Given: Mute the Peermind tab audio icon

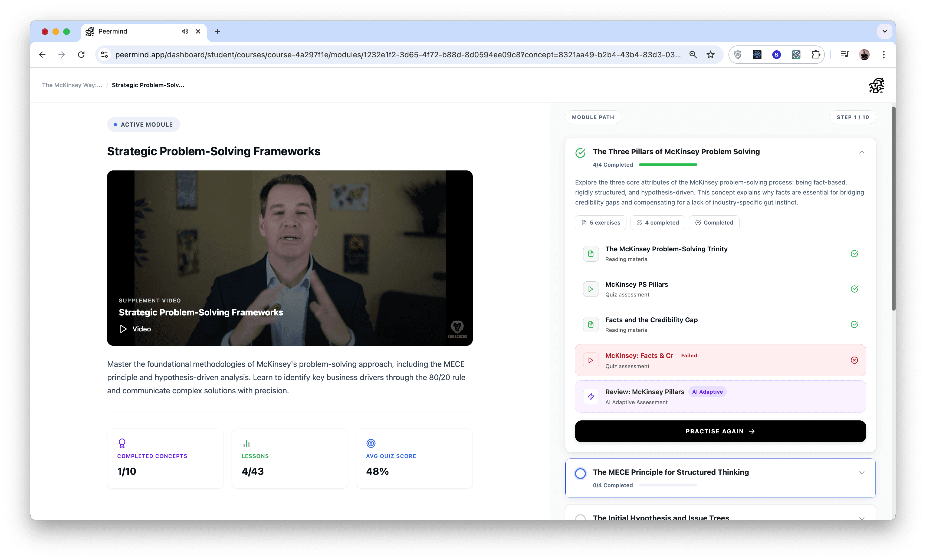Looking at the screenshot, I should (x=185, y=32).
